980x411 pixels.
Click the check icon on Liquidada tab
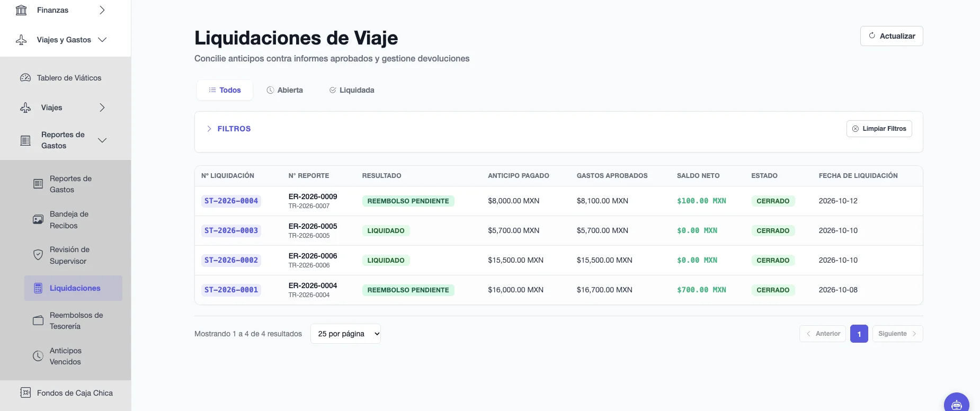point(333,90)
